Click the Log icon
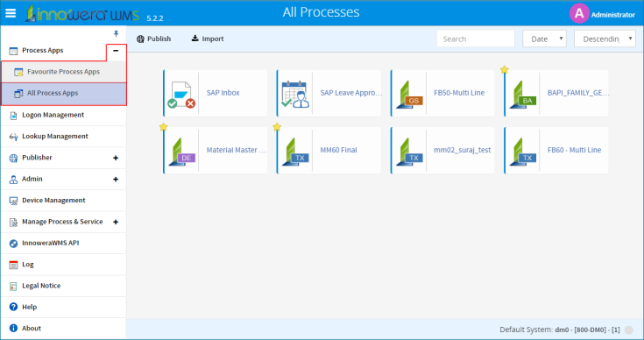 tap(13, 265)
